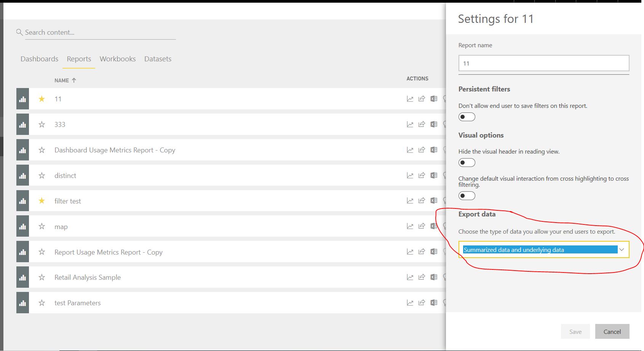Analyze filter test in Excel
Image resolution: width=644 pixels, height=351 pixels.
coord(434,201)
